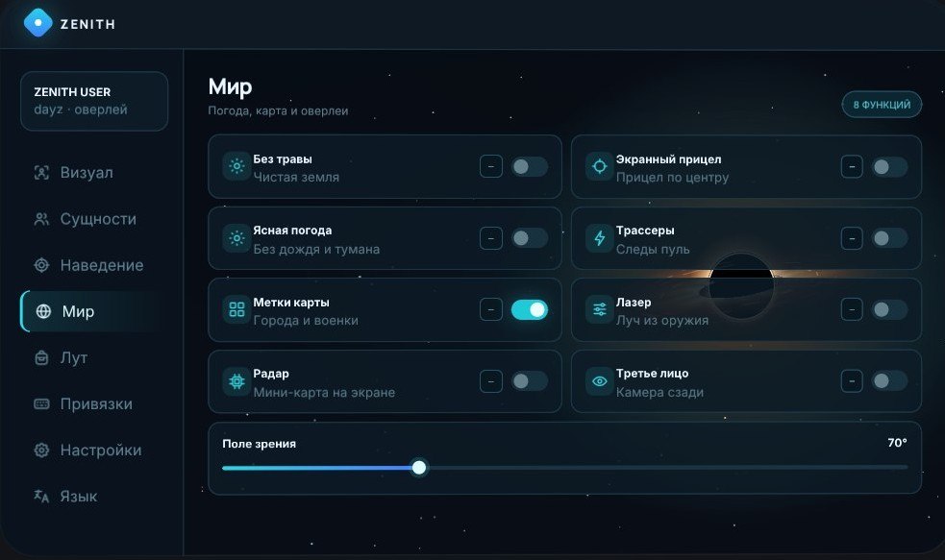Click the sun icon beside Без травы
945x560 pixels.
236,166
